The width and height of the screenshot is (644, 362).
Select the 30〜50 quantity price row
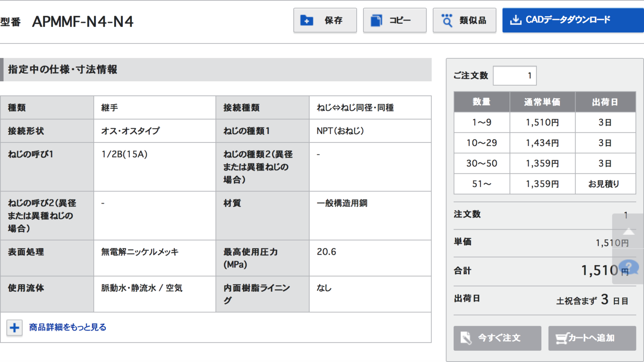[544, 163]
